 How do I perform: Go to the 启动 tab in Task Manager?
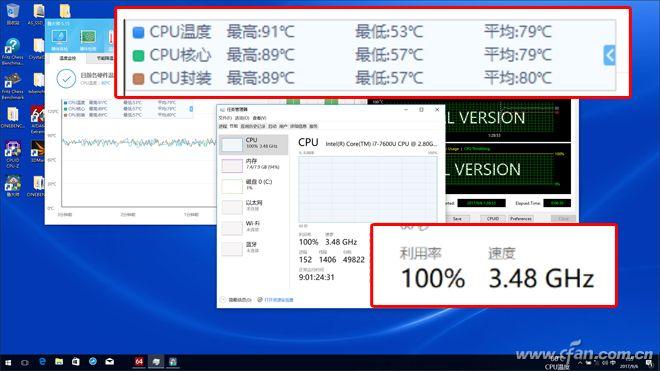coord(272,126)
